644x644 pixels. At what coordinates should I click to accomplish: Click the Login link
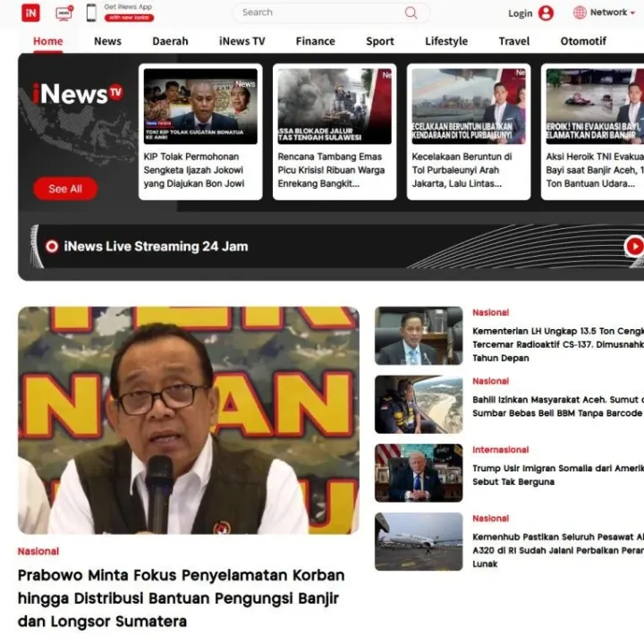520,13
